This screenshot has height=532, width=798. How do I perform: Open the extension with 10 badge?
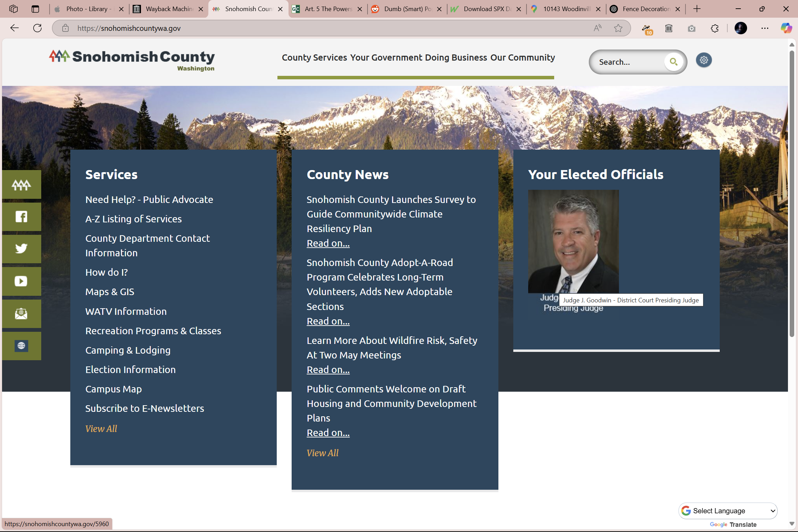[647, 29]
